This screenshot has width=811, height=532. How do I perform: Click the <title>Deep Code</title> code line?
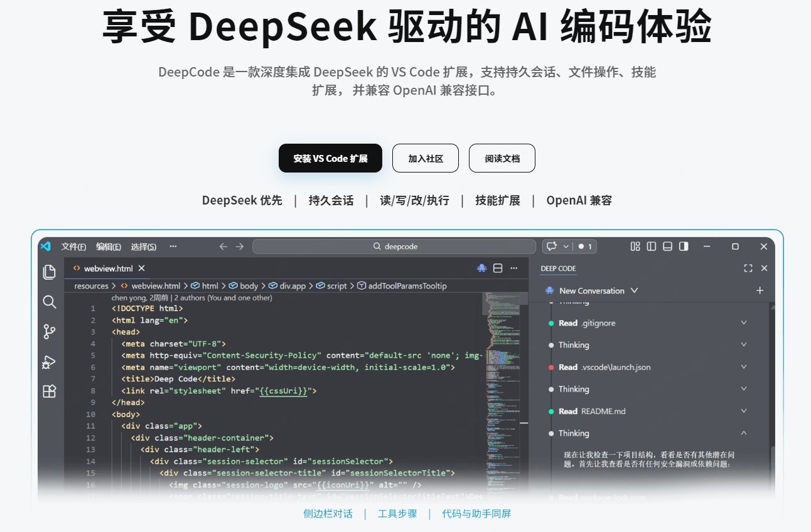[178, 379]
